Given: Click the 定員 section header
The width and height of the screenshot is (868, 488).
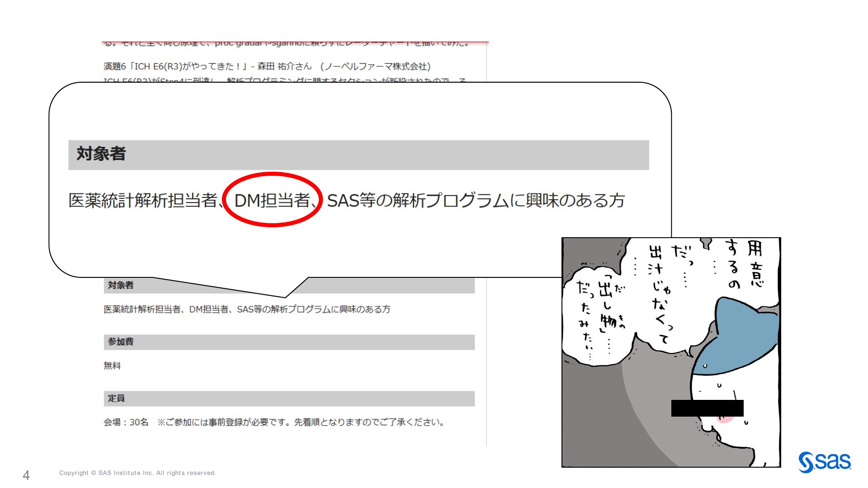Looking at the screenshot, I should (289, 399).
